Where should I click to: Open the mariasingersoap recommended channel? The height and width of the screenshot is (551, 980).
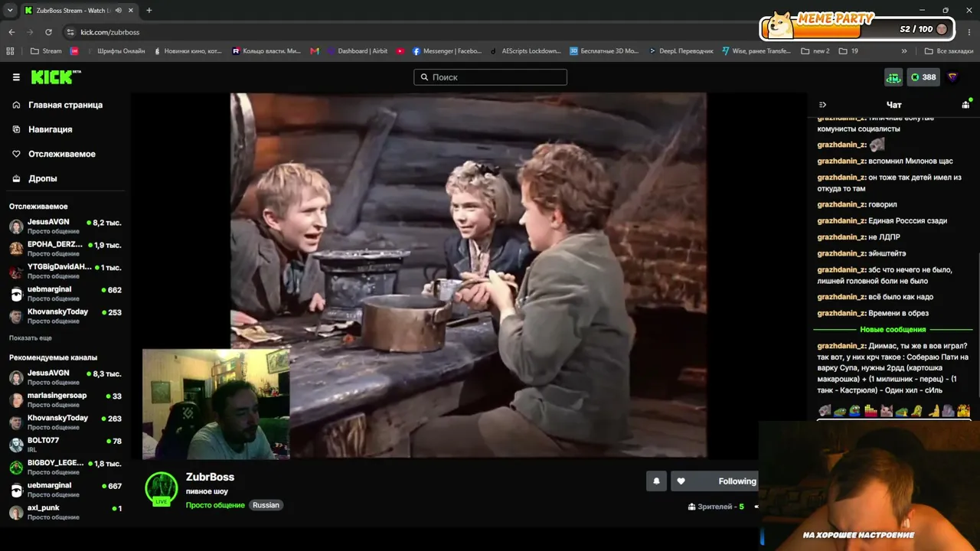coord(65,399)
